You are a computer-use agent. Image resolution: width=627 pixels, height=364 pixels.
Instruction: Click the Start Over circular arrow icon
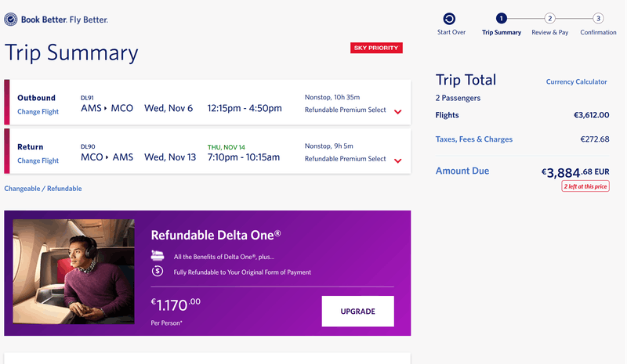(x=451, y=19)
